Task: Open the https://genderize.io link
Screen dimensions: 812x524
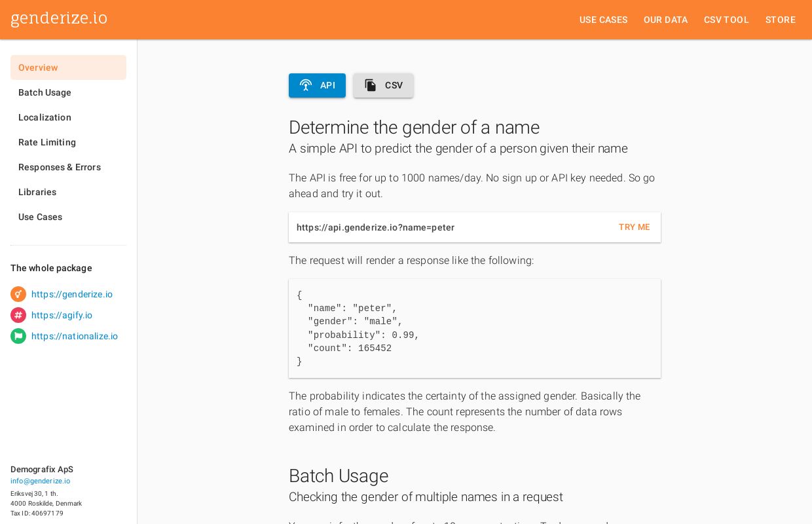Action: pos(72,294)
